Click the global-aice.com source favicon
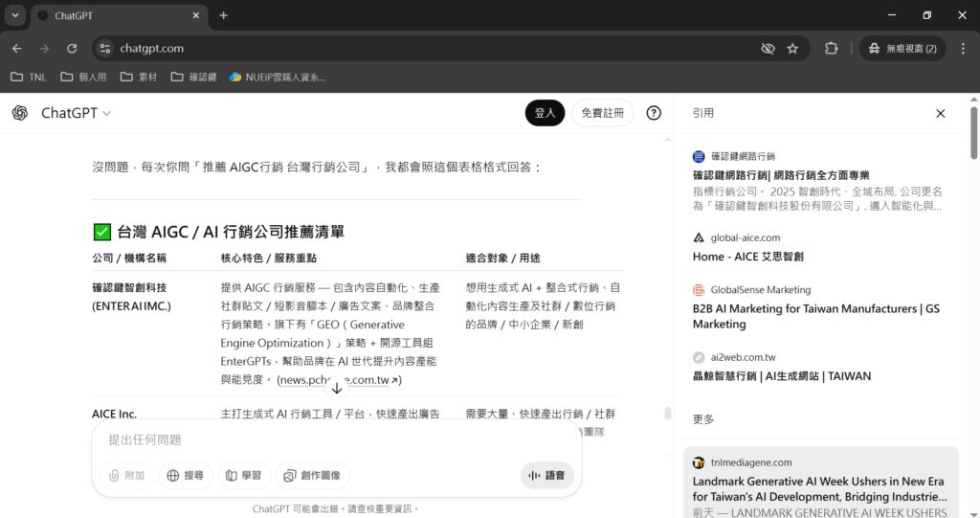 click(699, 237)
